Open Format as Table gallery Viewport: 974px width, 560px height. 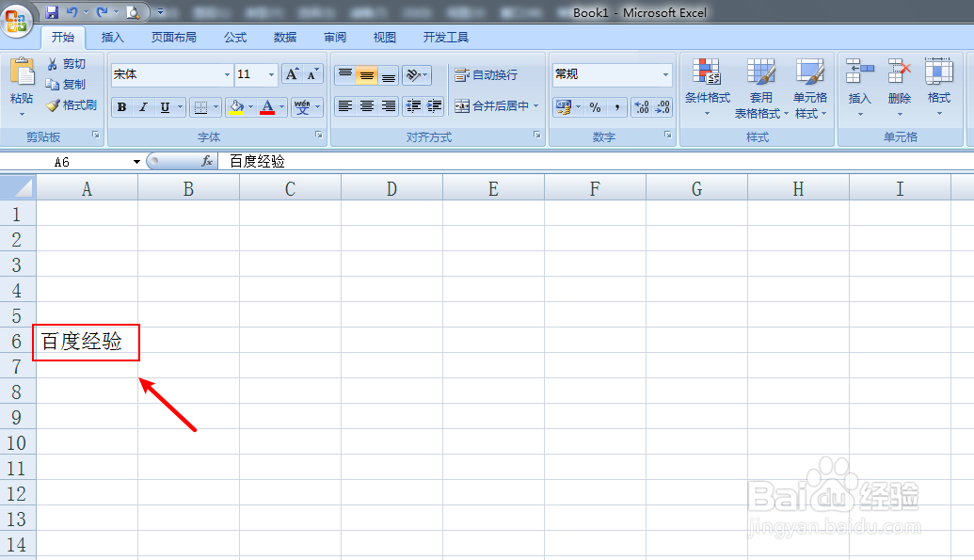[x=761, y=88]
